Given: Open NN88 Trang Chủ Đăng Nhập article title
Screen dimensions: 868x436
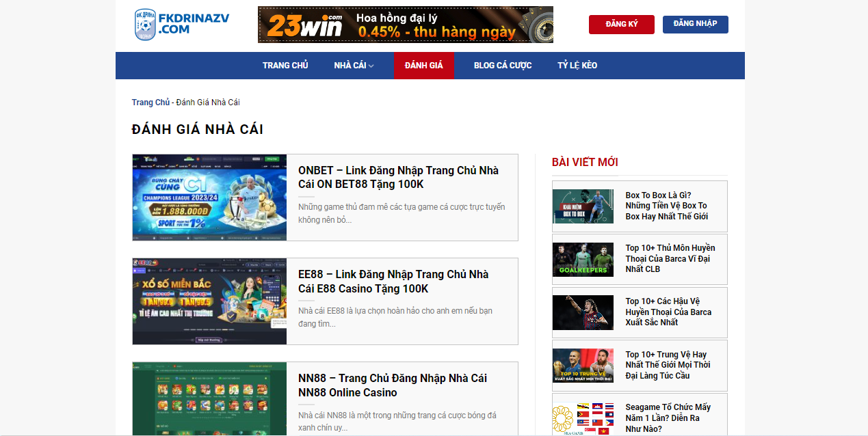Looking at the screenshot, I should tap(393, 385).
